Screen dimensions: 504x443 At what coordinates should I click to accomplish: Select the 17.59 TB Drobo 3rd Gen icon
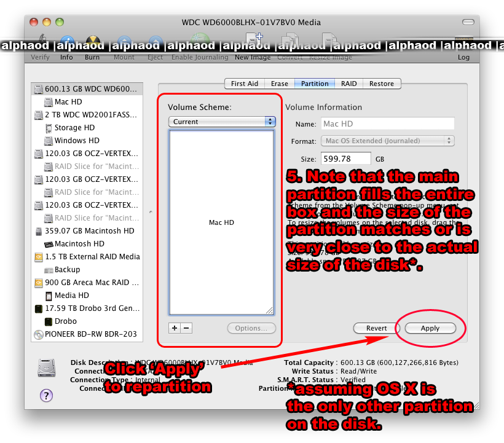tap(39, 308)
